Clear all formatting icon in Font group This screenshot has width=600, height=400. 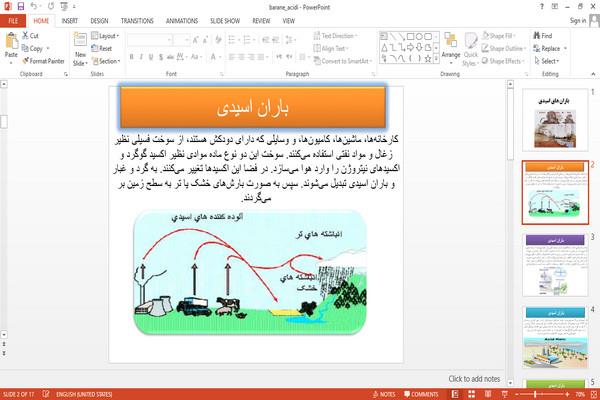click(218, 40)
